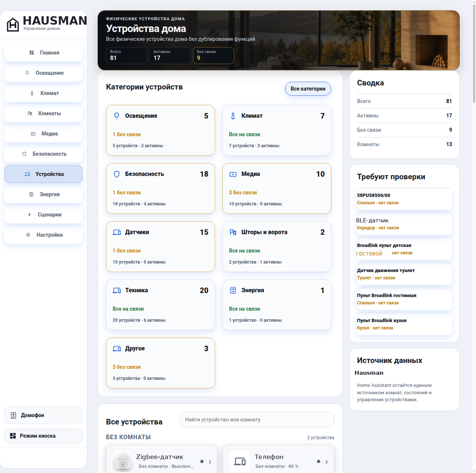Enable Режим киоска
The height and width of the screenshot is (473, 476).
(44, 436)
